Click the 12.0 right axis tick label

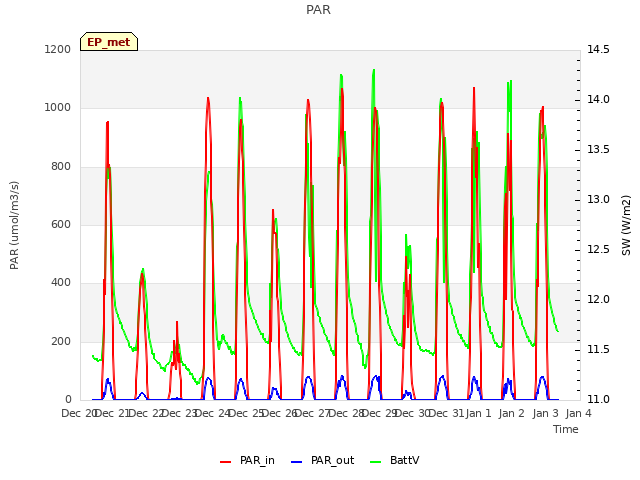coord(598,300)
